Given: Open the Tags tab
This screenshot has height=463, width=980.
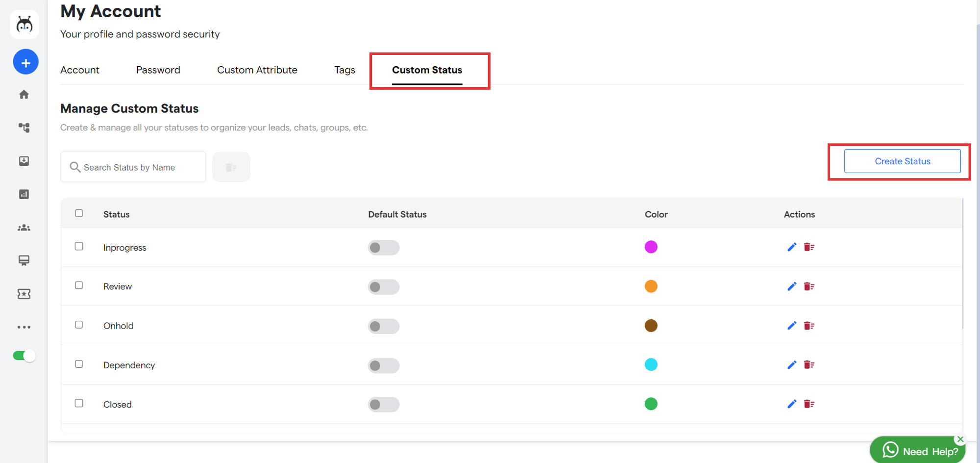Looking at the screenshot, I should pos(344,70).
